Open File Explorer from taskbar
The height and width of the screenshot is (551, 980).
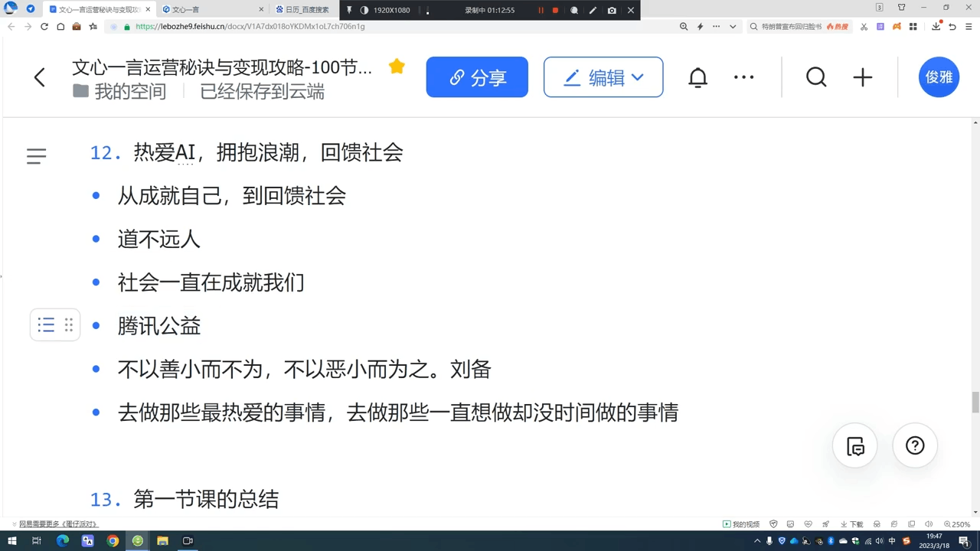coord(162,541)
